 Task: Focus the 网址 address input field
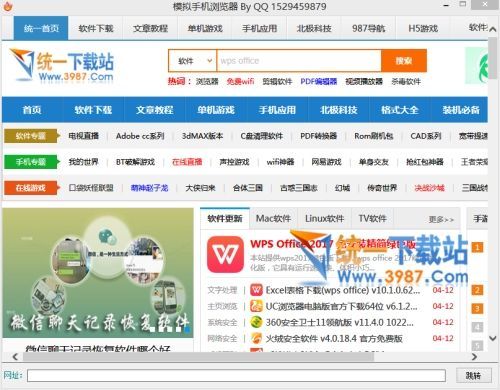(236, 376)
